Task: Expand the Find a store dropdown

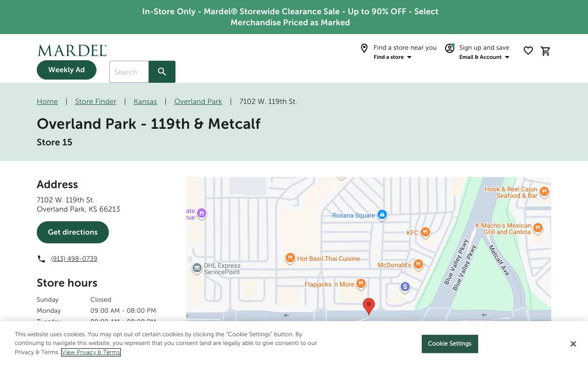Action: pos(393,57)
